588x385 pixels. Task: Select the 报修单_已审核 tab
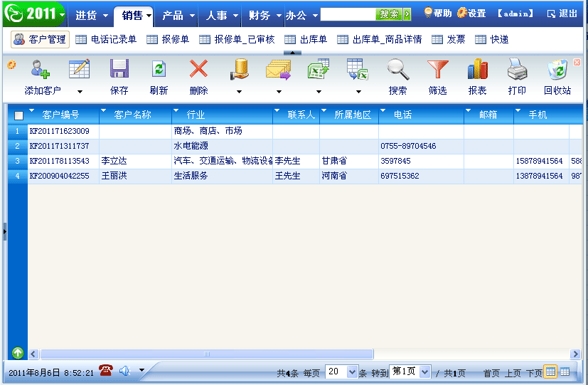[x=237, y=39]
